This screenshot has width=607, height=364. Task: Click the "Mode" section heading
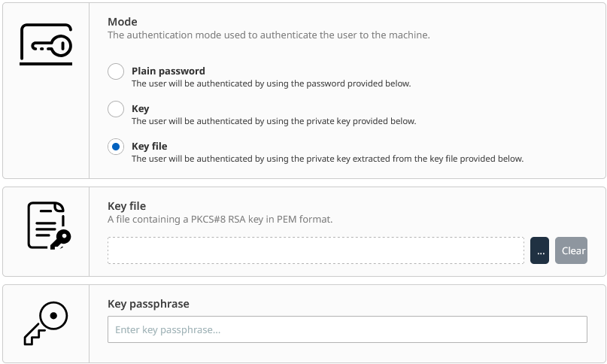tap(123, 22)
